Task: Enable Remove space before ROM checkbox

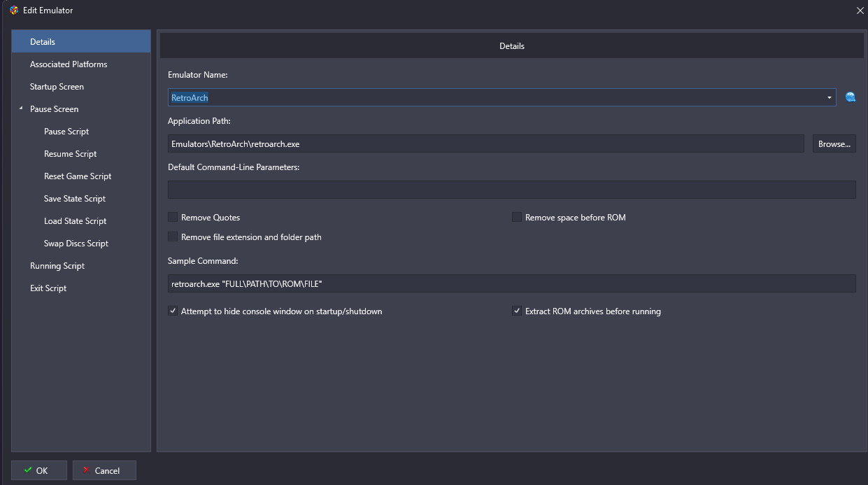Action: (x=517, y=218)
